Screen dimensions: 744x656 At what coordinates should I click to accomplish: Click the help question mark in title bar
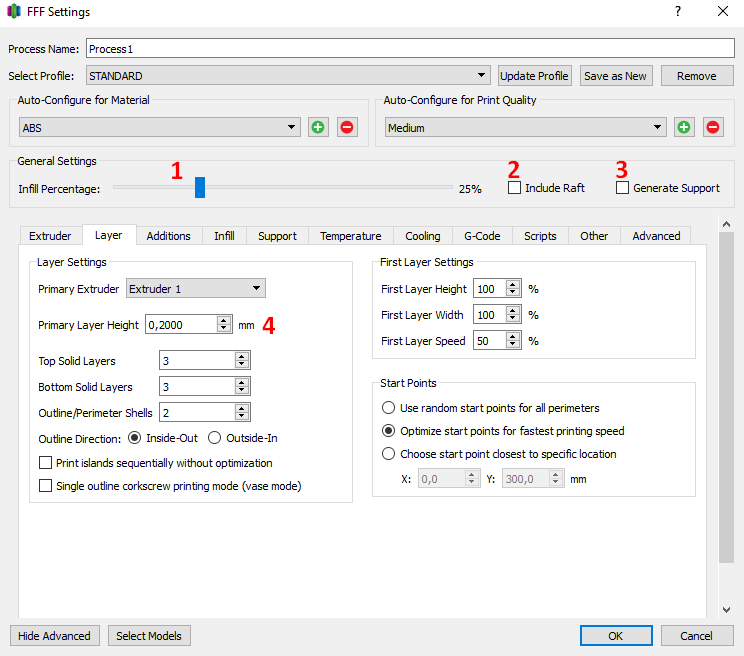678,11
